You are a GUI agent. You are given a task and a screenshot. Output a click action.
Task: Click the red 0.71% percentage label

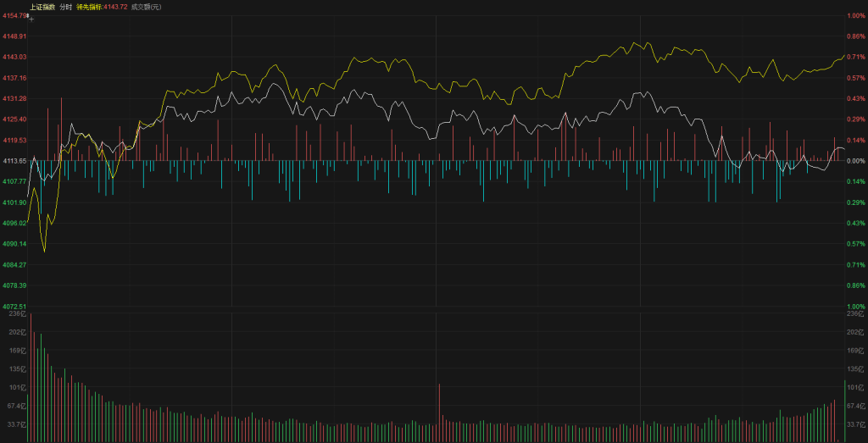[855, 57]
